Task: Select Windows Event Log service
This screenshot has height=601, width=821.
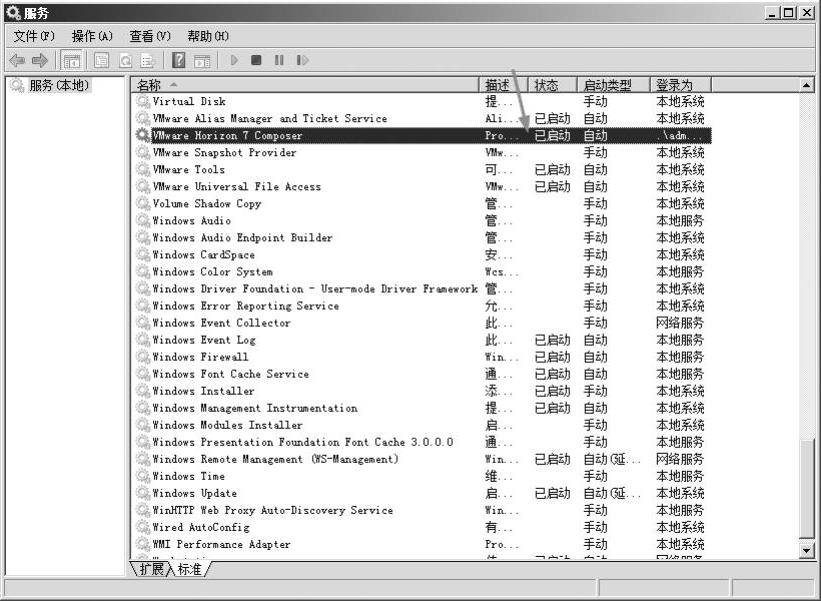Action: click(421, 340)
